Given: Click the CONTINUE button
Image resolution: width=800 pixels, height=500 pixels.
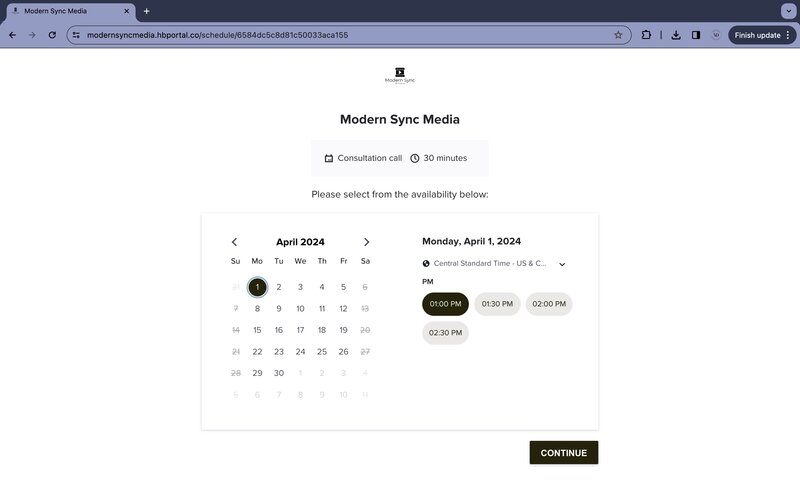Looking at the screenshot, I should 564,453.
